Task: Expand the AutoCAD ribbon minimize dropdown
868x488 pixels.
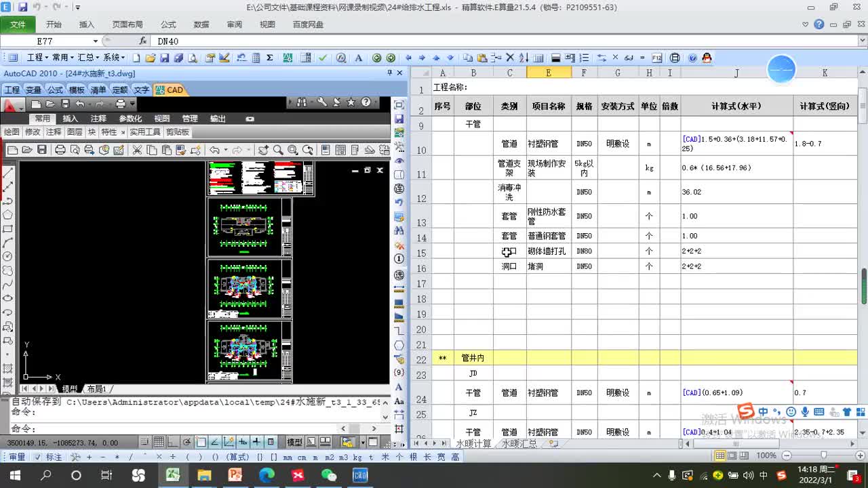Action: click(250, 119)
